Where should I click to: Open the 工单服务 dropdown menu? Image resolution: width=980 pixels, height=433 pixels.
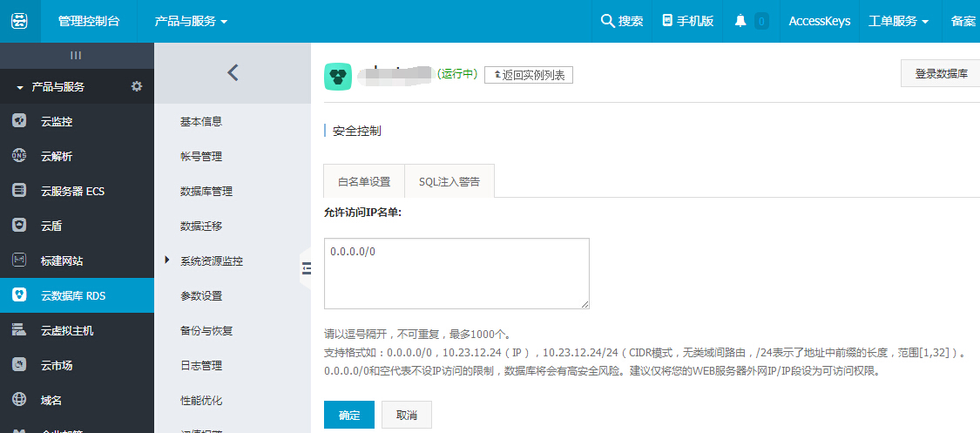[x=898, y=21]
